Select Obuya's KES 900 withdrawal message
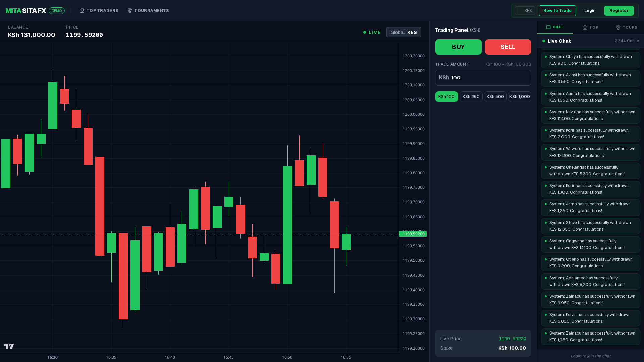This screenshot has height=362, width=644. (591, 60)
